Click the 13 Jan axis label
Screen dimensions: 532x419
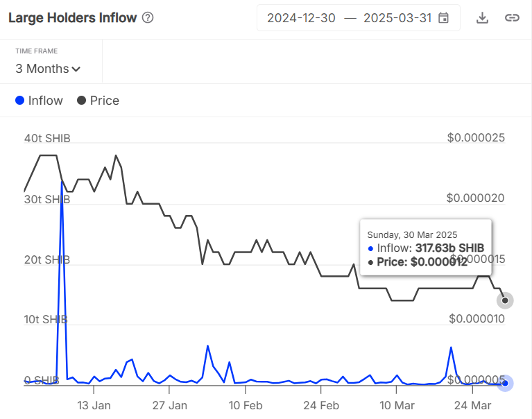click(94, 405)
